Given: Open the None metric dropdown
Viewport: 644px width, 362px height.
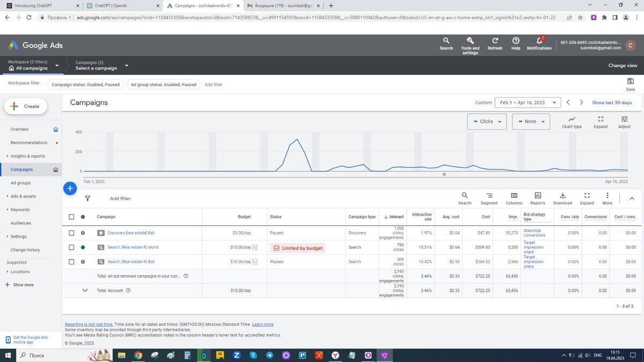Looking at the screenshot, I should 531,122.
